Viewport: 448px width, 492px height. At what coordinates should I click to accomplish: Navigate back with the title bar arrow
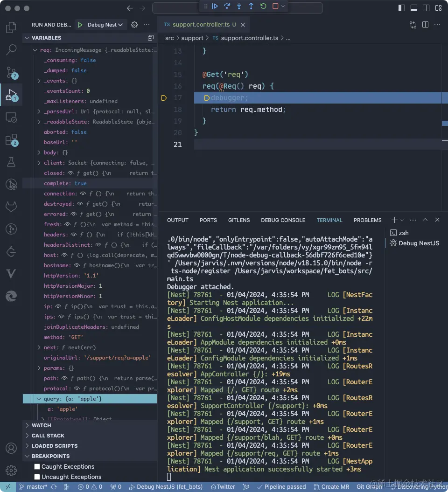click(130, 8)
